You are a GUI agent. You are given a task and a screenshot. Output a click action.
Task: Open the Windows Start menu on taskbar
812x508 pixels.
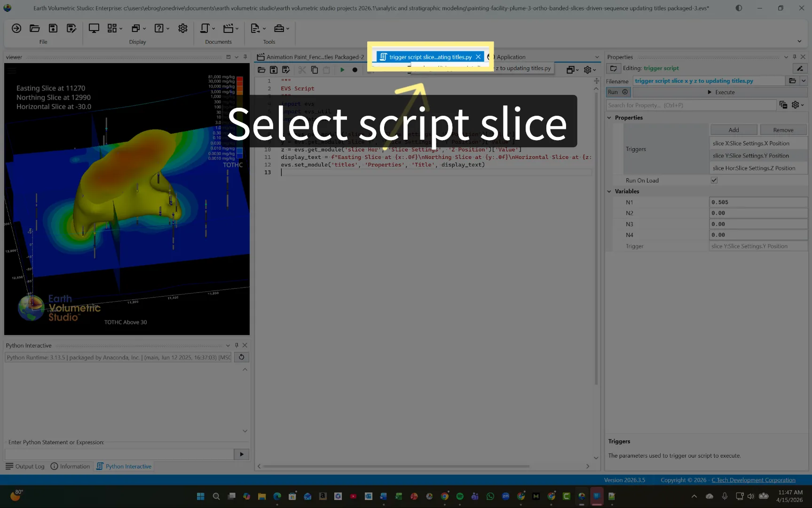tap(201, 496)
